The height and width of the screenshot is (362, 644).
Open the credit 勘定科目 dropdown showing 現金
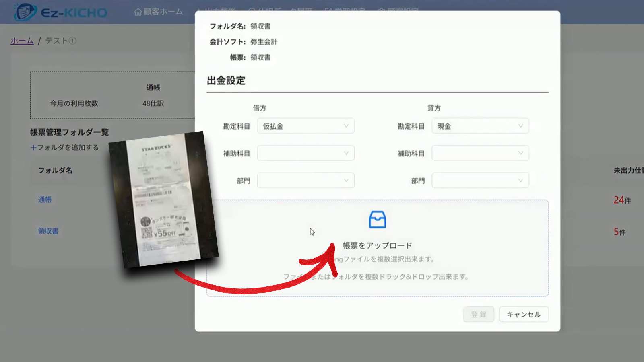pyautogui.click(x=480, y=126)
